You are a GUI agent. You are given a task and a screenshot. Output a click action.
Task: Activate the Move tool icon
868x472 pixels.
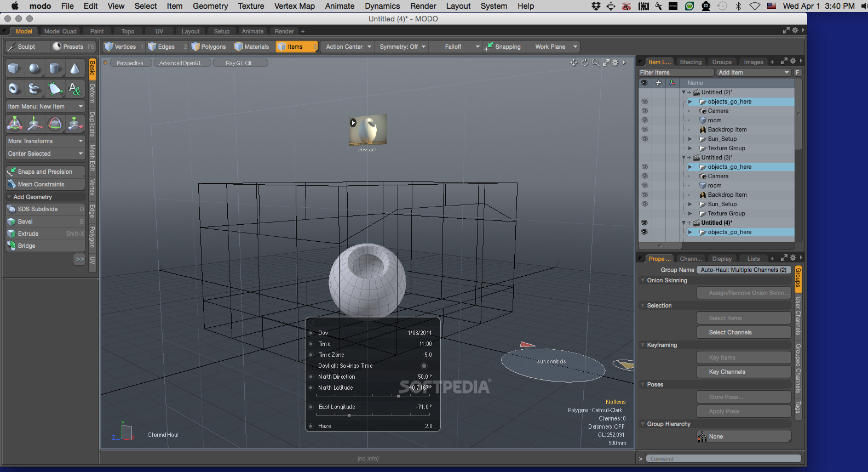[x=35, y=124]
